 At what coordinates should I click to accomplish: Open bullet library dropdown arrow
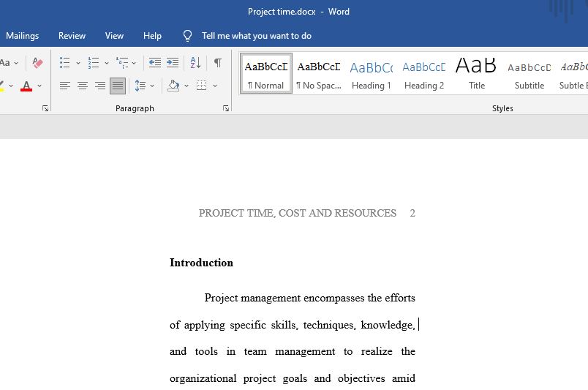point(78,63)
